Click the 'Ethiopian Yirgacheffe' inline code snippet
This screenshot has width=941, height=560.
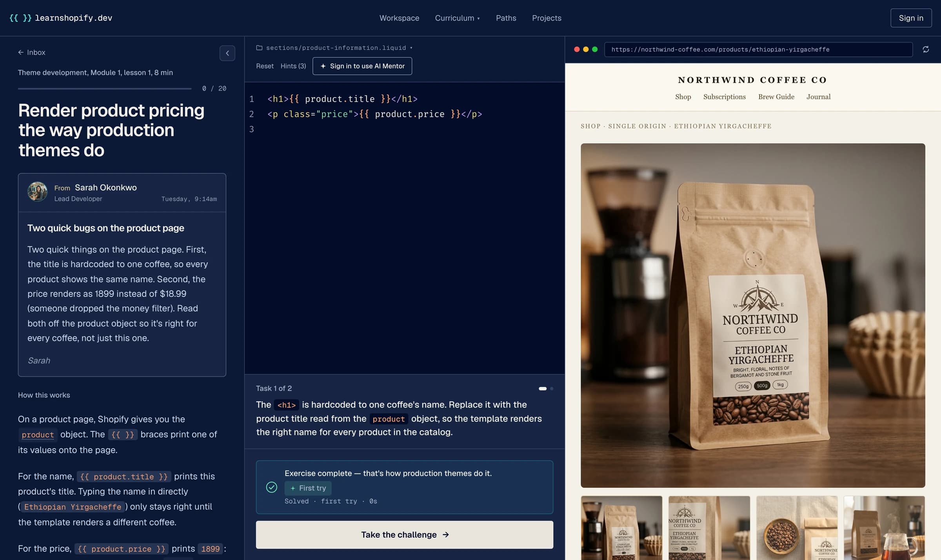tap(73, 507)
